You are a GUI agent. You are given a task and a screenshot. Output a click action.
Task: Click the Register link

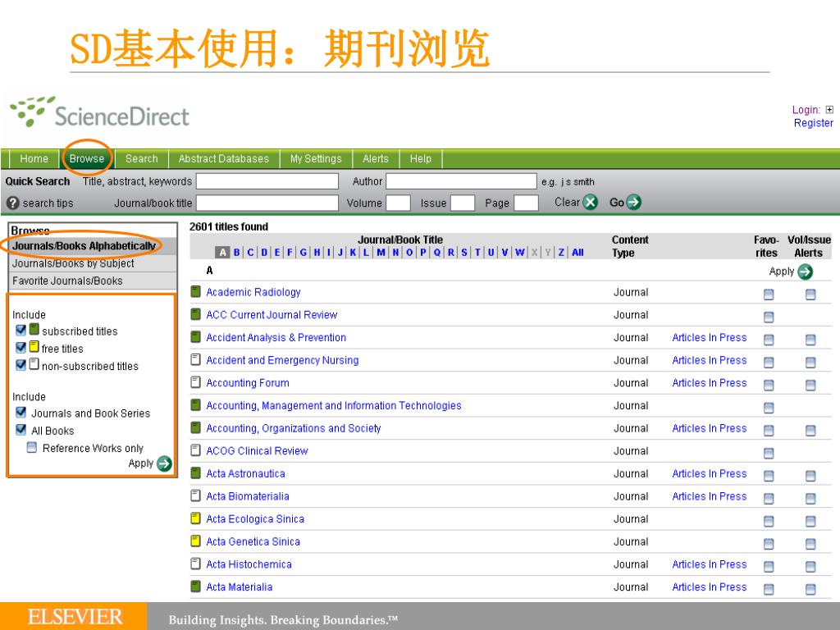813,123
